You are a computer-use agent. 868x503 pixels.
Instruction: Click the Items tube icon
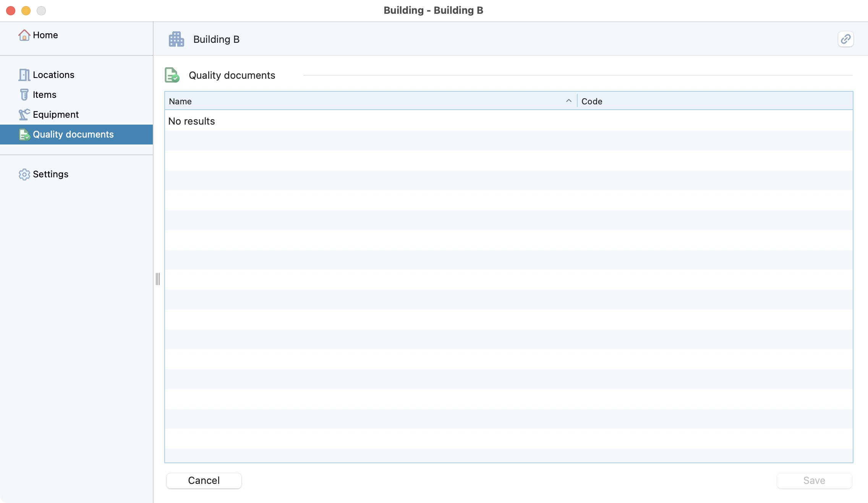coord(24,95)
